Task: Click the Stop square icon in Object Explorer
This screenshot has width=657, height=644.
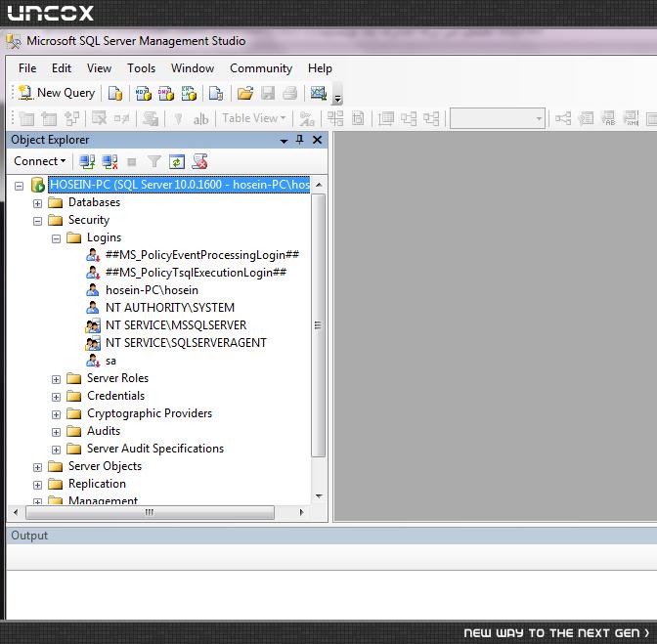Action: click(132, 161)
